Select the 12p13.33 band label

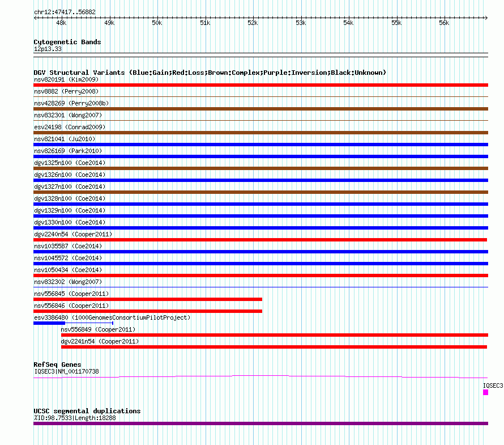coord(48,49)
